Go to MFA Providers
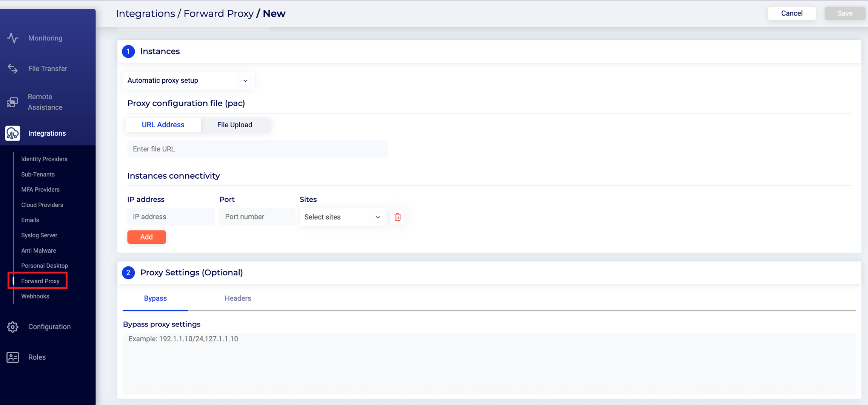 (x=40, y=190)
